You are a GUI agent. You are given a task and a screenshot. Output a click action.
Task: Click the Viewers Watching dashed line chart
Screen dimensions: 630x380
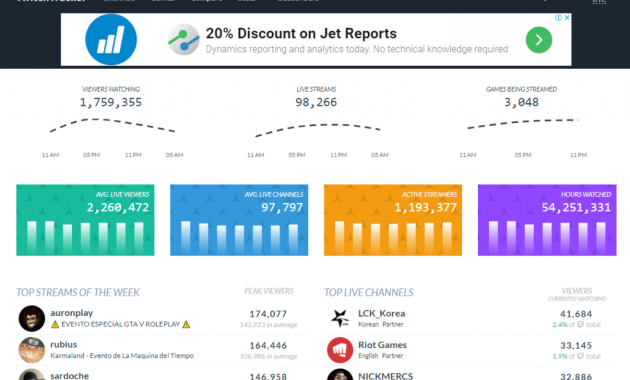pos(112,125)
